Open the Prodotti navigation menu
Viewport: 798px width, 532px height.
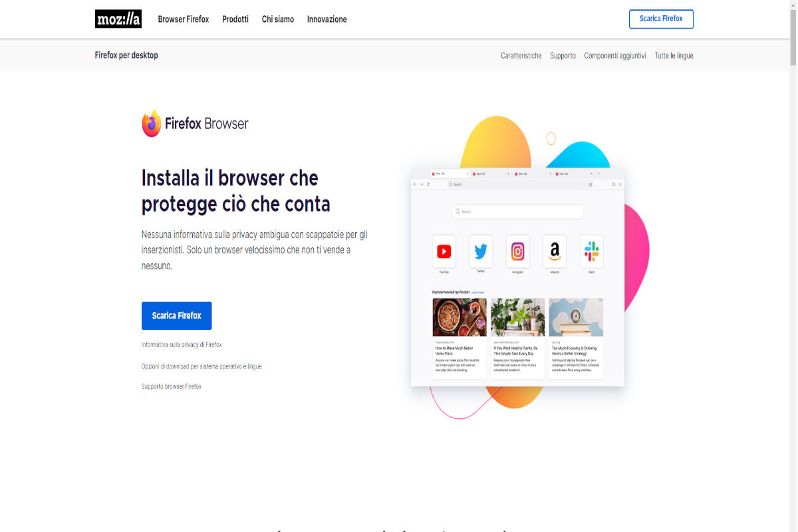coord(235,19)
